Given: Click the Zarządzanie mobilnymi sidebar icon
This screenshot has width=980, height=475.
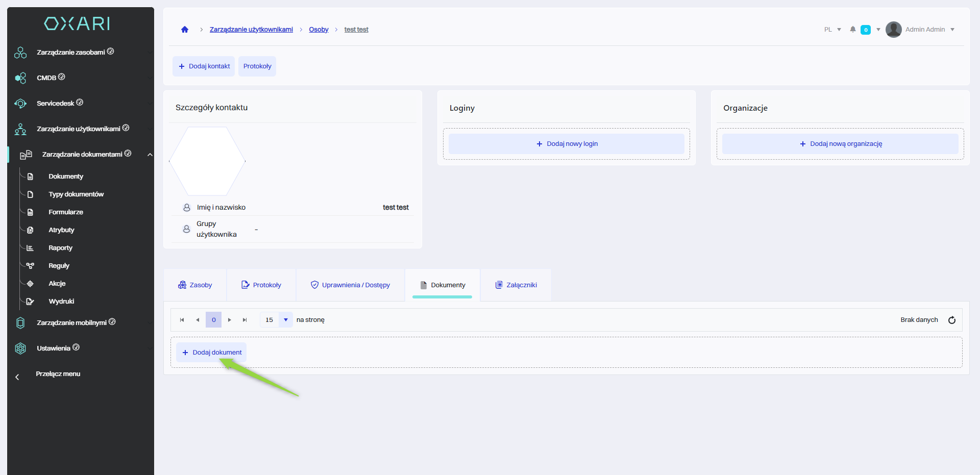Looking at the screenshot, I should (x=20, y=323).
